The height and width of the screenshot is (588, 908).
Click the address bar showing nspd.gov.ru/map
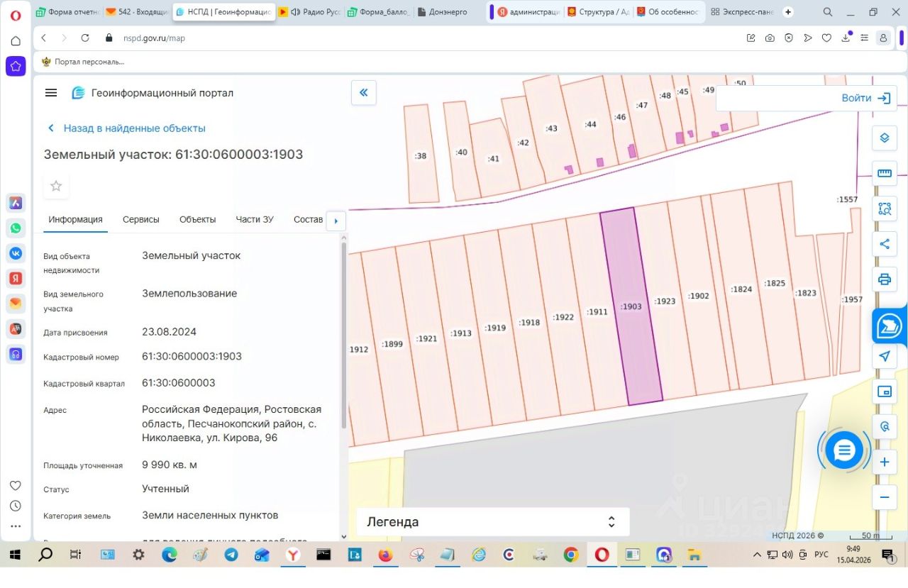pyautogui.click(x=154, y=38)
